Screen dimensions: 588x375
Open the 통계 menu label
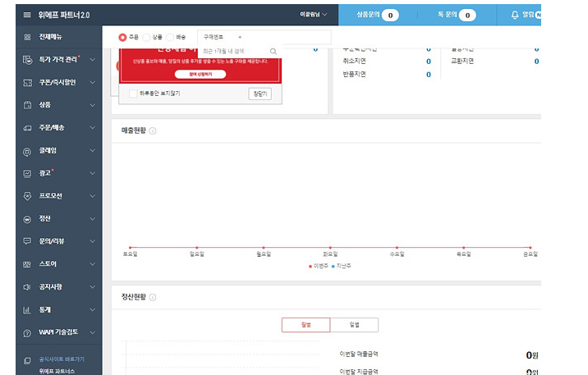point(45,310)
